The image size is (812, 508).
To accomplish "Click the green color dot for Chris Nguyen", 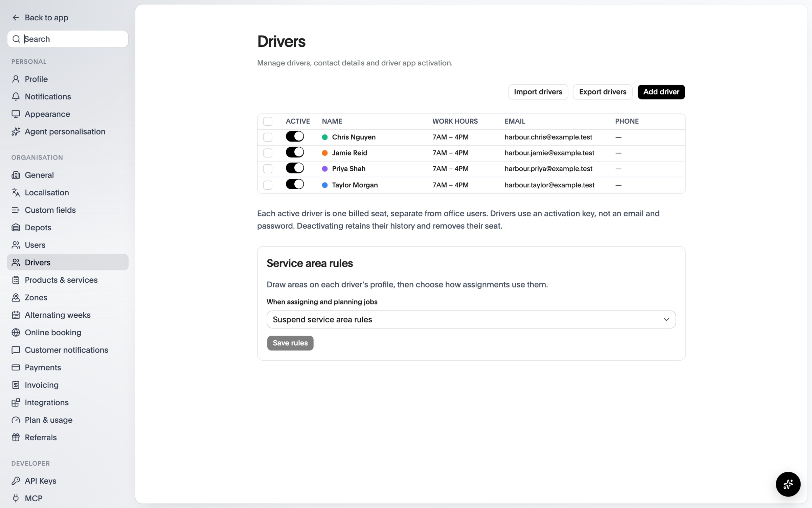I will 325,137.
